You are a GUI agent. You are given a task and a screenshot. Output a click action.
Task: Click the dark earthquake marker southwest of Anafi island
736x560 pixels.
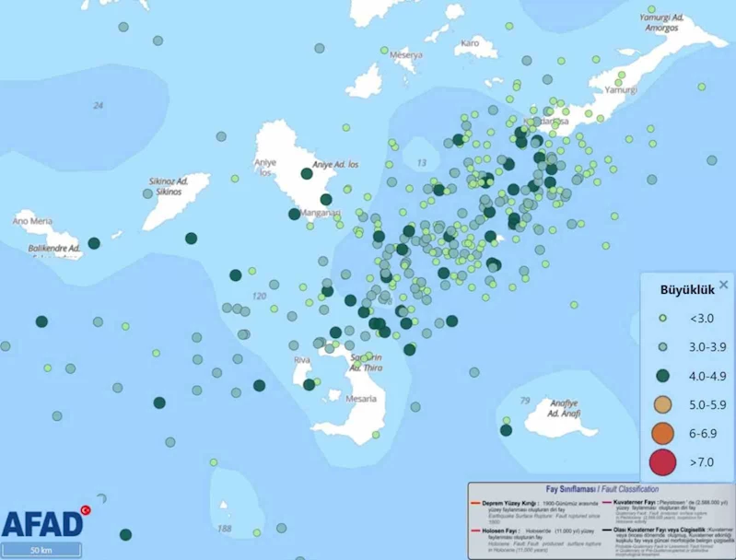point(506,429)
